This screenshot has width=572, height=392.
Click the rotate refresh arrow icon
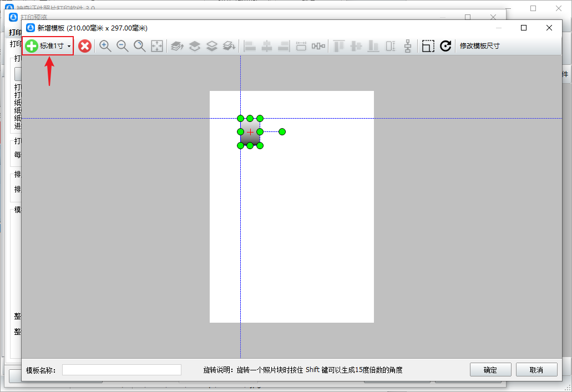coord(445,46)
